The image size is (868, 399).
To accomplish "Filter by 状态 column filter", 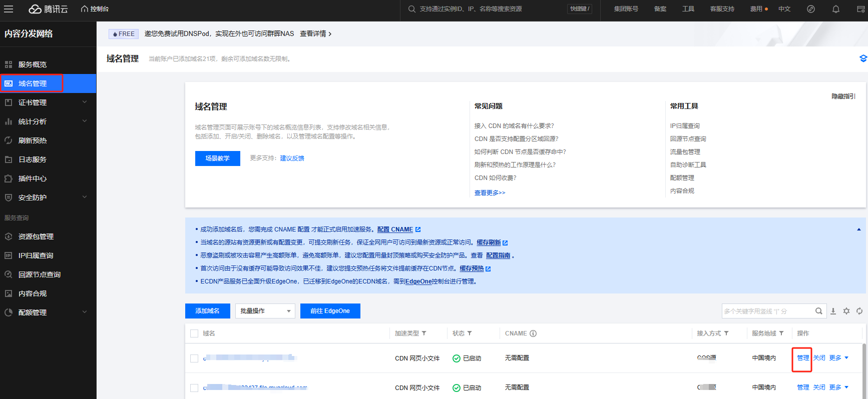I will pyautogui.click(x=470, y=333).
